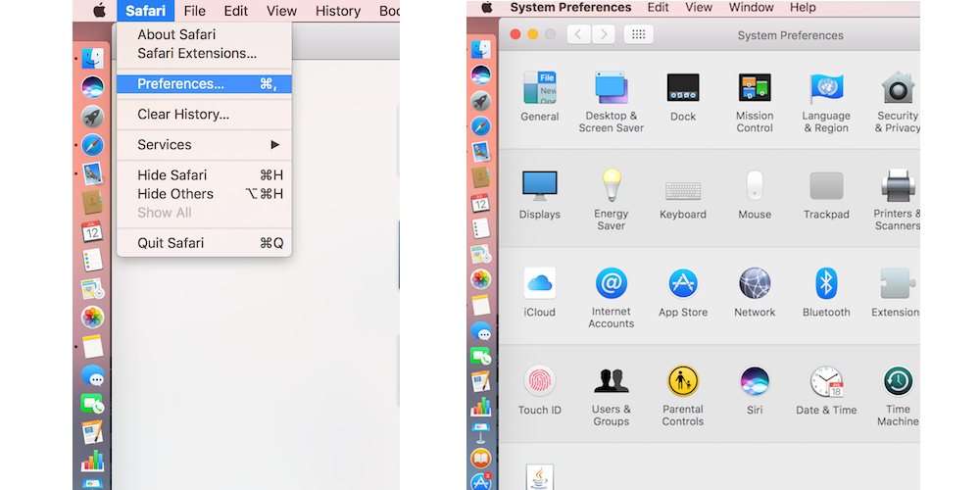Open Contacts in the System Preferences dock
Image resolution: width=980 pixels, height=490 pixels.
click(x=480, y=176)
